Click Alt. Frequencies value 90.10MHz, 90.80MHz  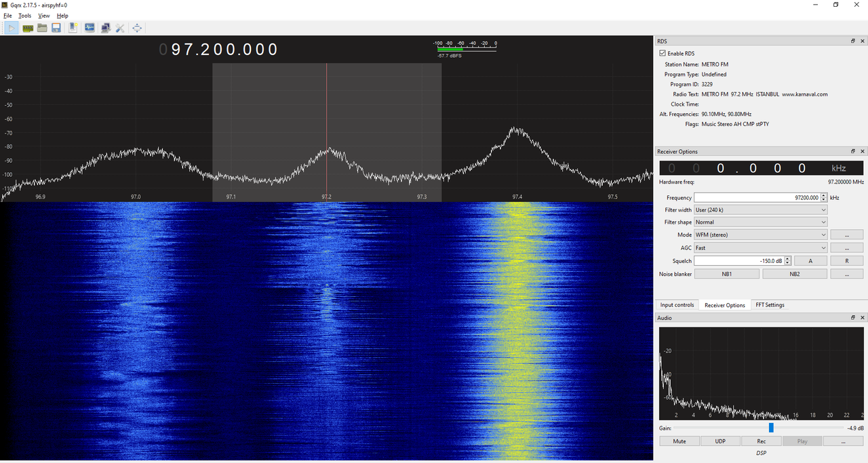pyautogui.click(x=726, y=114)
